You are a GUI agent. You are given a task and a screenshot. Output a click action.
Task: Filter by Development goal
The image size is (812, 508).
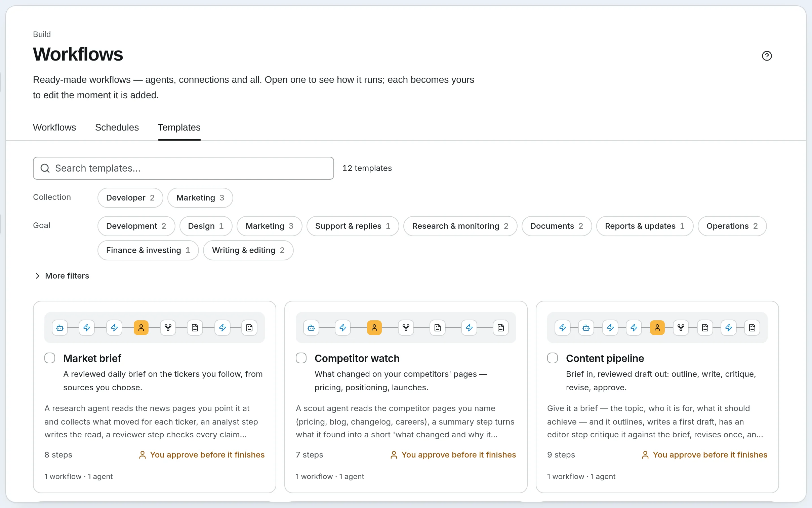pos(136,226)
